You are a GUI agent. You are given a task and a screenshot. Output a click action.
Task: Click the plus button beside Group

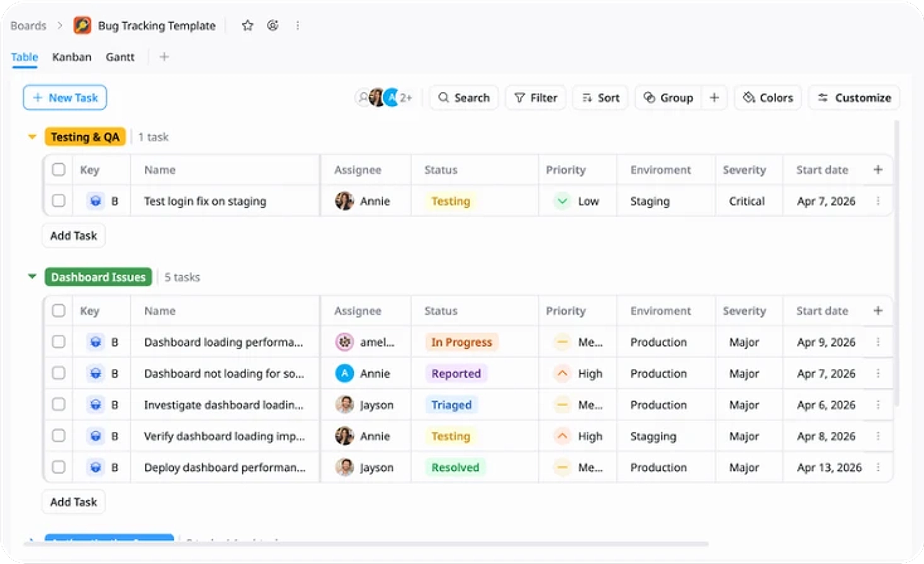click(714, 98)
